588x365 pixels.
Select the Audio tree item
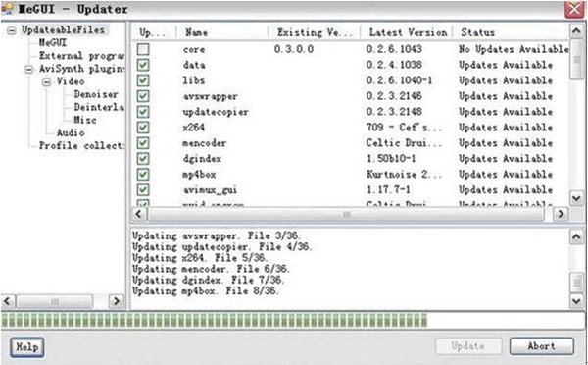(71, 132)
